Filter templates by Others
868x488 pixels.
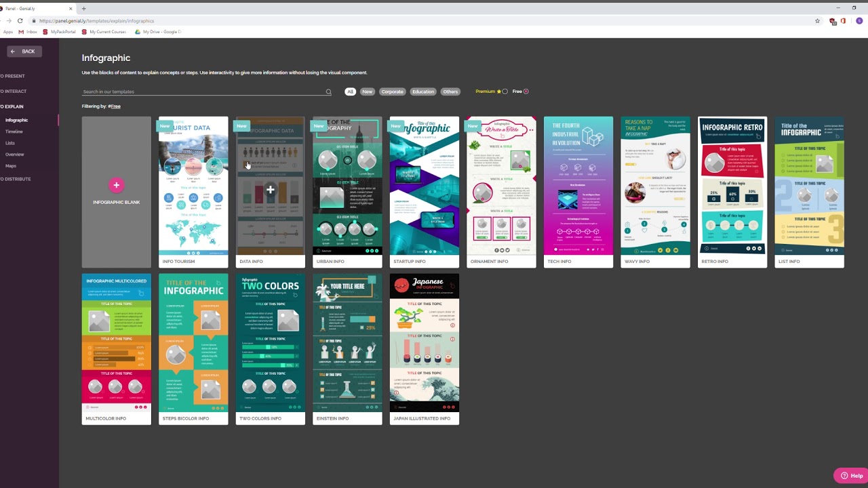[x=450, y=91]
